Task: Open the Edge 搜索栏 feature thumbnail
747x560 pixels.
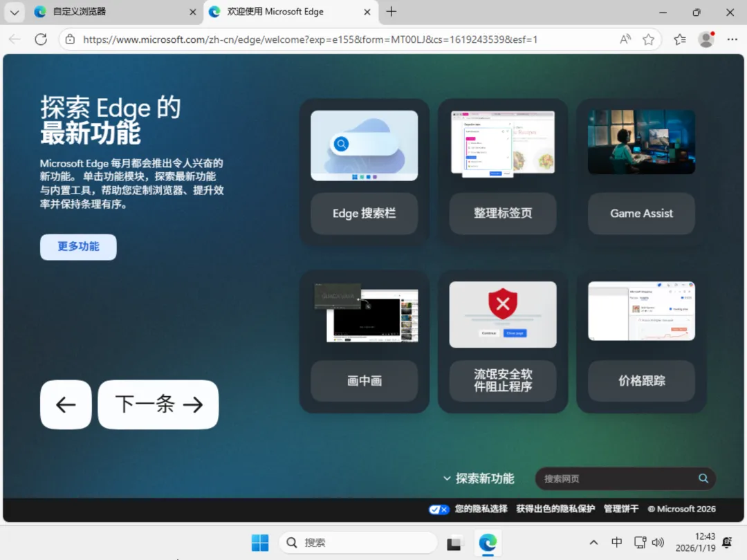Action: 364,145
